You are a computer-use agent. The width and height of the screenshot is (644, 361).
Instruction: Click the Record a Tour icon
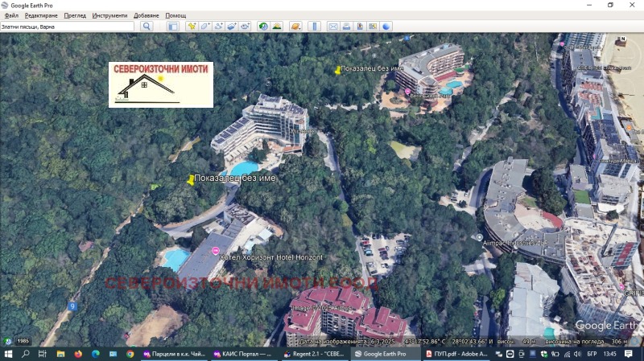(246, 27)
